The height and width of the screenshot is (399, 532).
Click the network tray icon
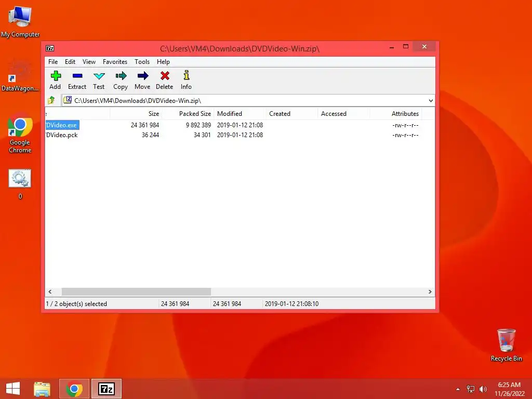471,389
